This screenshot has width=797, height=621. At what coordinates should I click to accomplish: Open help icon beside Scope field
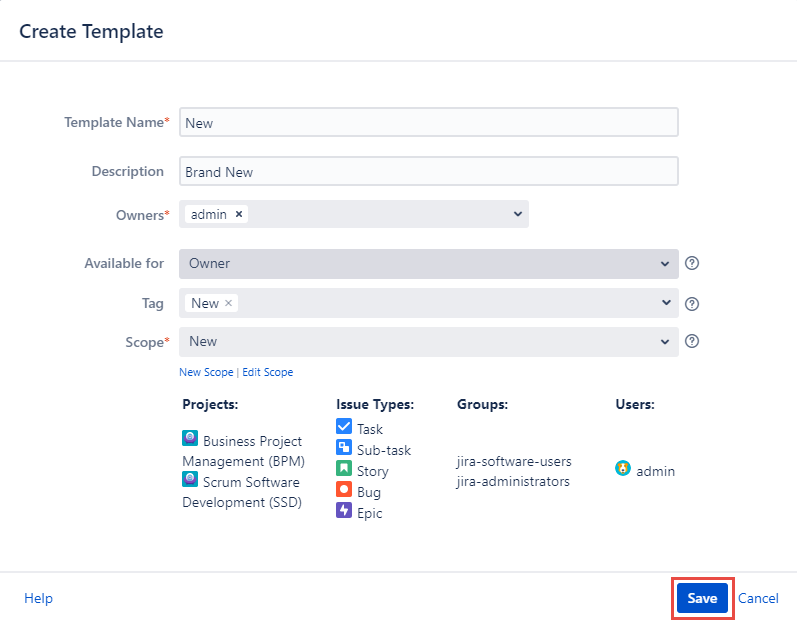click(x=691, y=341)
